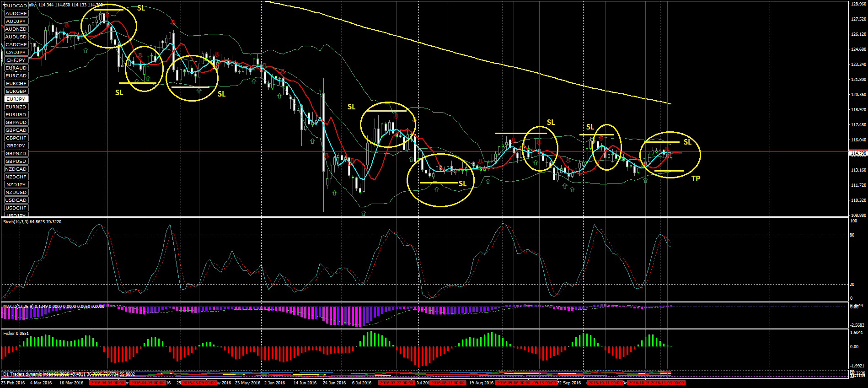Select the GBPJPY symbol button
The width and height of the screenshot is (868, 388).
coord(16,145)
